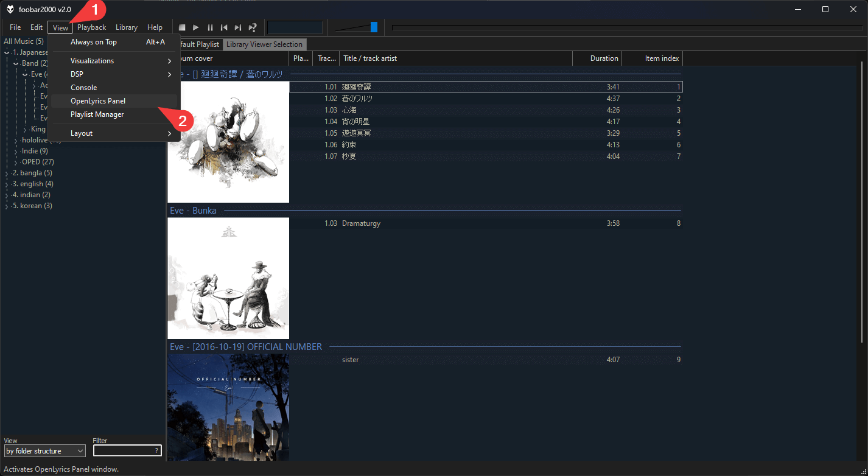Viewport: 868px width, 476px height.
Task: Open Console from the View menu
Action: [83, 88]
